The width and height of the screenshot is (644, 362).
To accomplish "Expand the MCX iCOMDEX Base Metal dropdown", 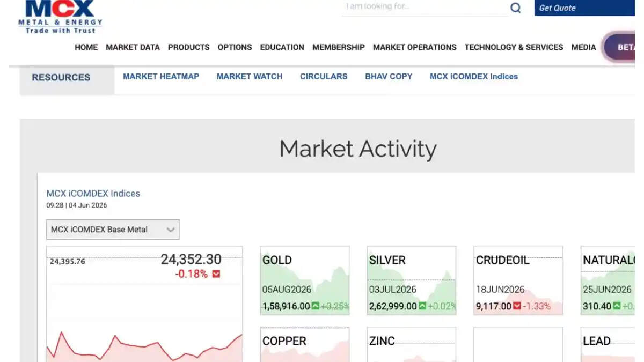I will pos(113,230).
